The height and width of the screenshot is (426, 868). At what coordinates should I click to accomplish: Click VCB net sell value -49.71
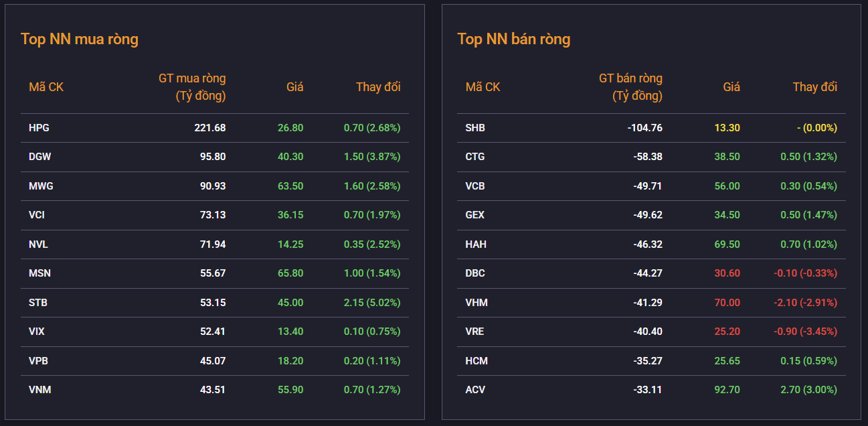click(648, 186)
